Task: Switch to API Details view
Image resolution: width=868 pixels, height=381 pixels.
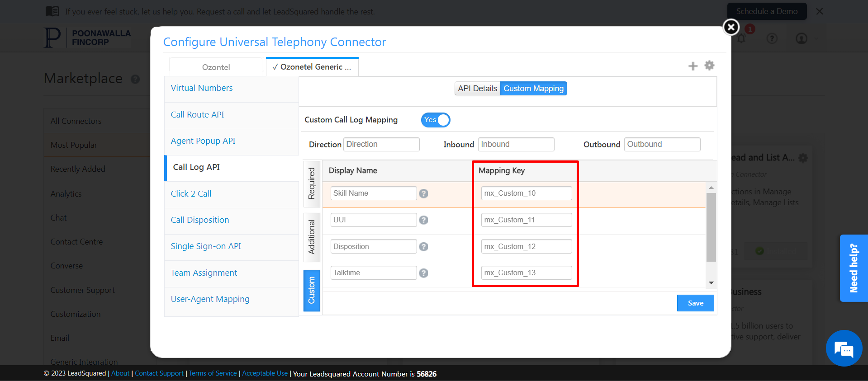Action: pyautogui.click(x=477, y=89)
